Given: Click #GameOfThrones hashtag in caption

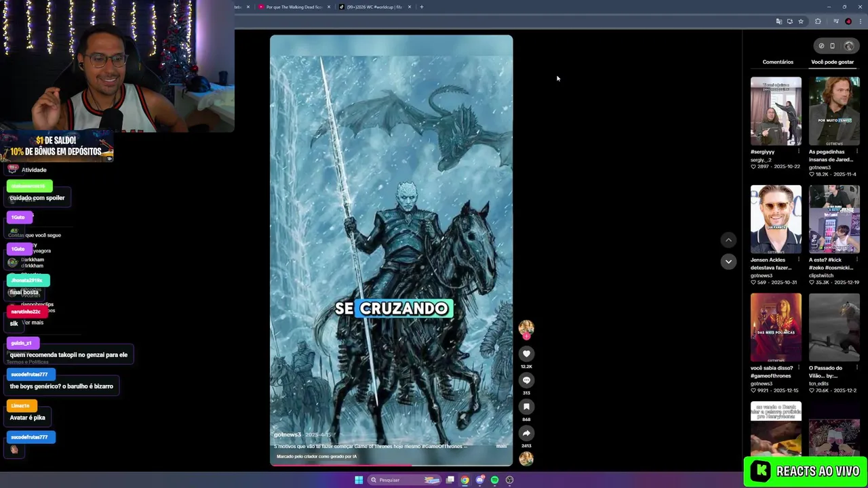Looking at the screenshot, I should click(x=441, y=446).
